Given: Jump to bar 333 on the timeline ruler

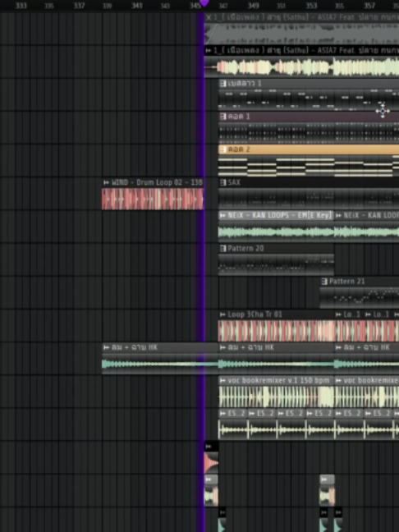Looking at the screenshot, I should click(21, 6).
